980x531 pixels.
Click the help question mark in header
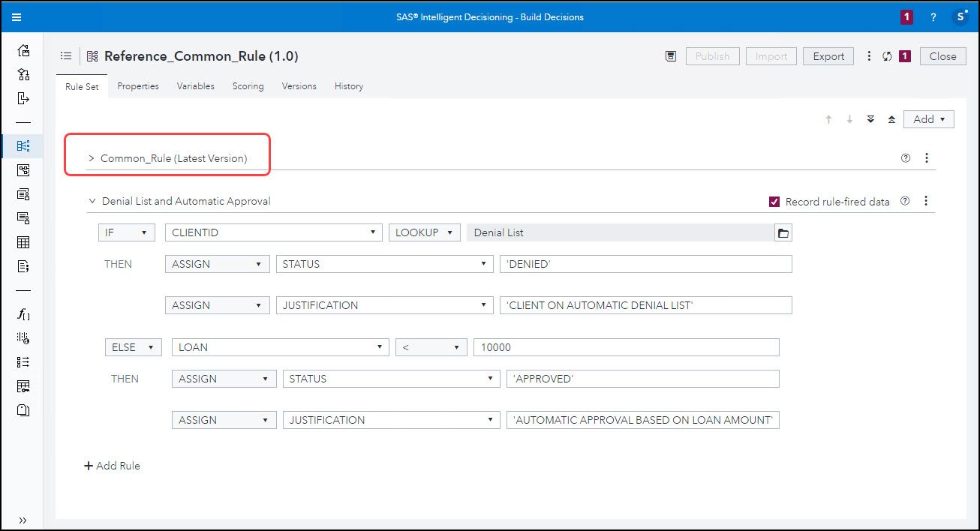pyautogui.click(x=933, y=16)
